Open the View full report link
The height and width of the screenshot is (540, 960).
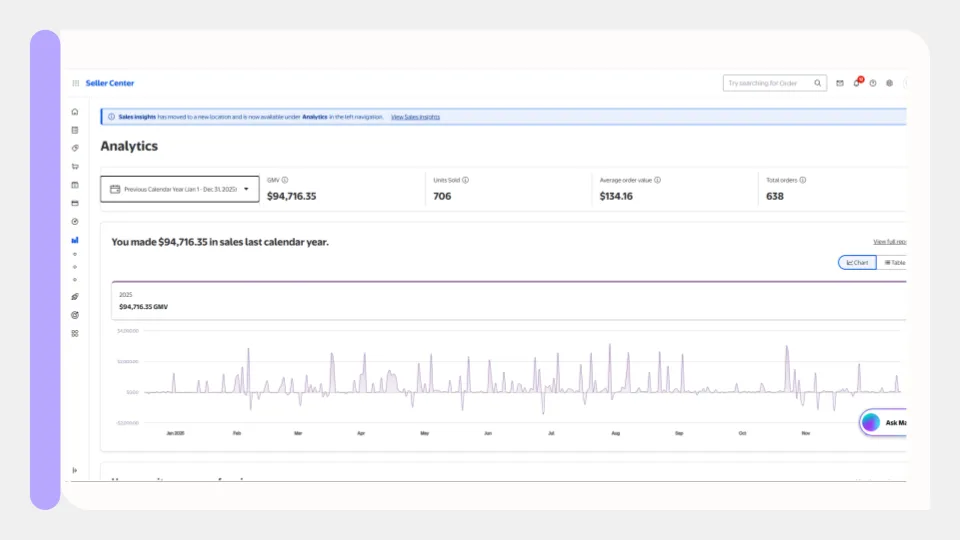tap(889, 242)
